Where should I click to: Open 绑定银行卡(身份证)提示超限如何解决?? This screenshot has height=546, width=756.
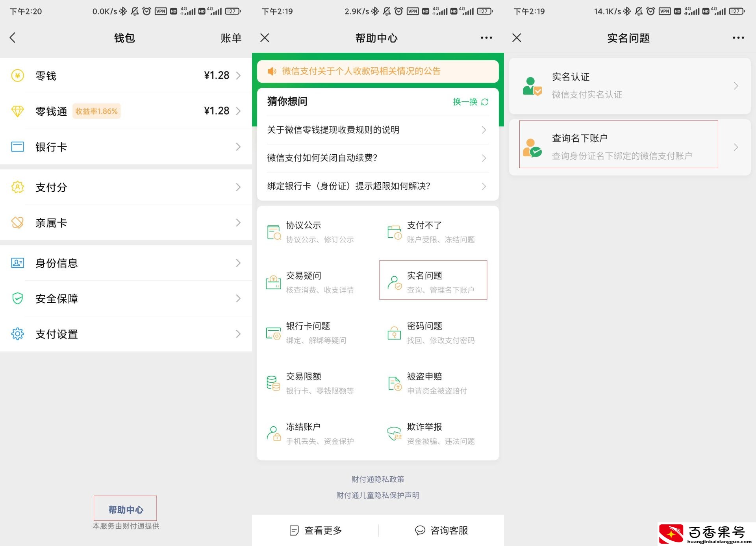377,186
